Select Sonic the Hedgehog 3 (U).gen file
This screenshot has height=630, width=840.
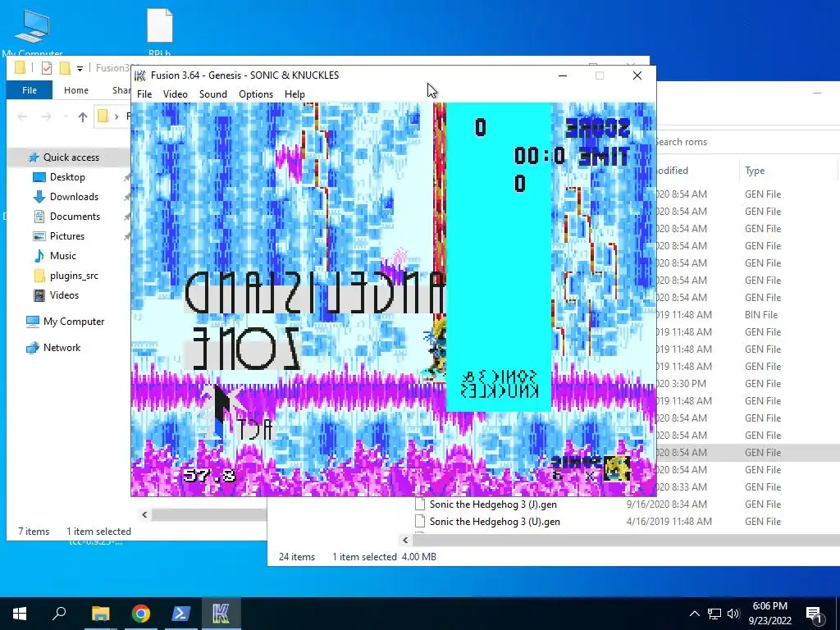[x=495, y=521]
